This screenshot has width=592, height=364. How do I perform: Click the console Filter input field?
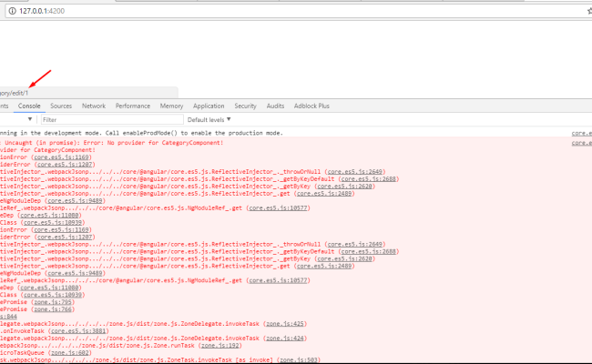click(112, 119)
